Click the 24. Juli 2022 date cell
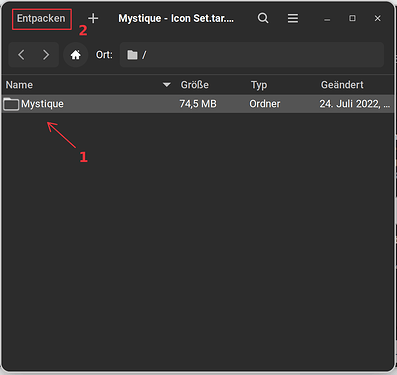 click(x=354, y=104)
